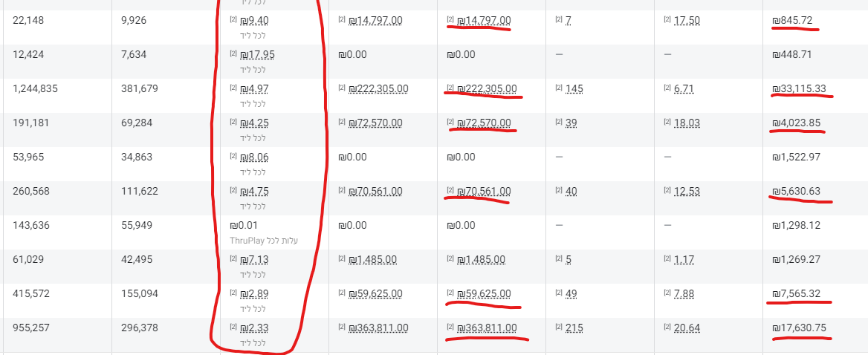Select the ₪0.01 ThruPlay cost cell

245,226
